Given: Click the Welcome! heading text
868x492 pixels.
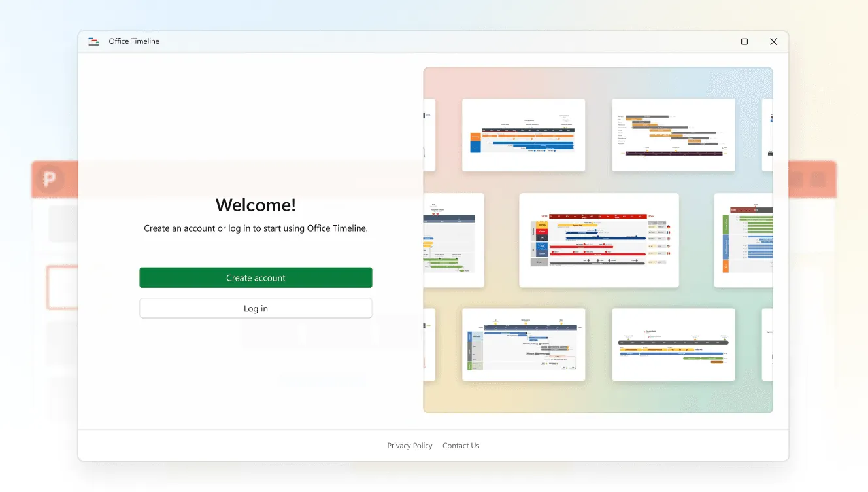Looking at the screenshot, I should 256,205.
